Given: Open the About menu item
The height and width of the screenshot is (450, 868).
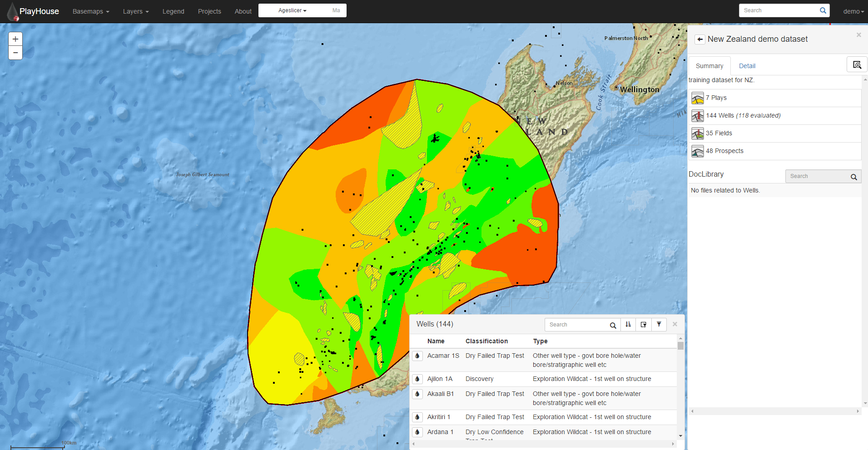Looking at the screenshot, I should point(243,11).
